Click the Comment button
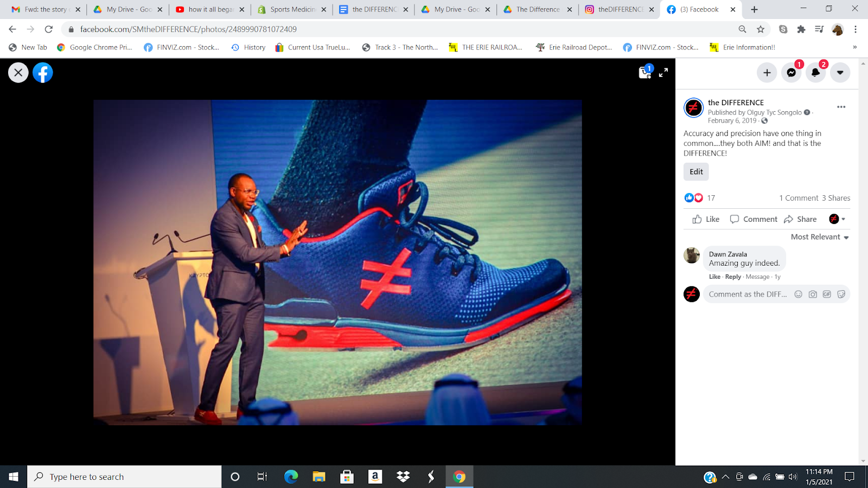 pyautogui.click(x=754, y=219)
